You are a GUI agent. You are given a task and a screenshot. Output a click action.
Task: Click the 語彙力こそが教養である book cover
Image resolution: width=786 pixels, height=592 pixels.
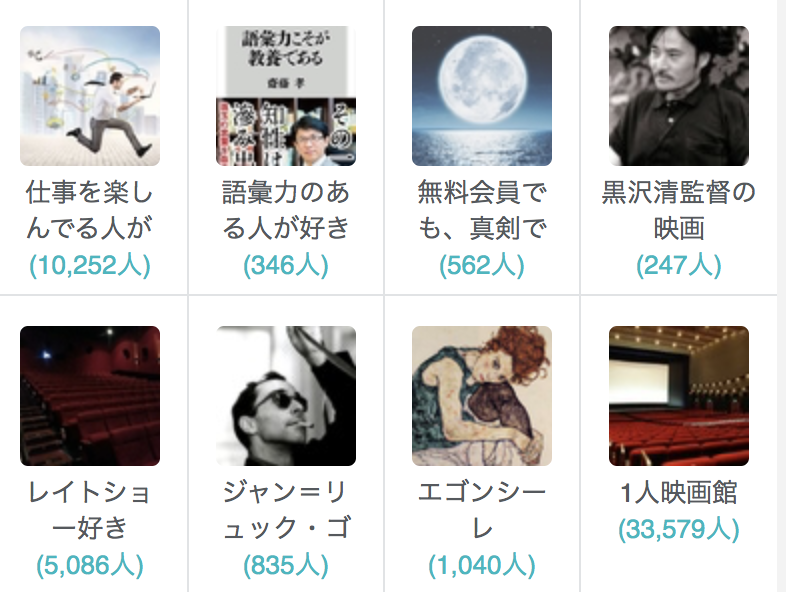click(286, 96)
